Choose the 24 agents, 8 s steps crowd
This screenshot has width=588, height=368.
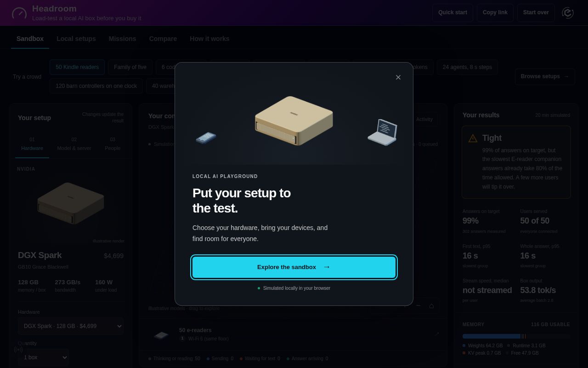(467, 67)
